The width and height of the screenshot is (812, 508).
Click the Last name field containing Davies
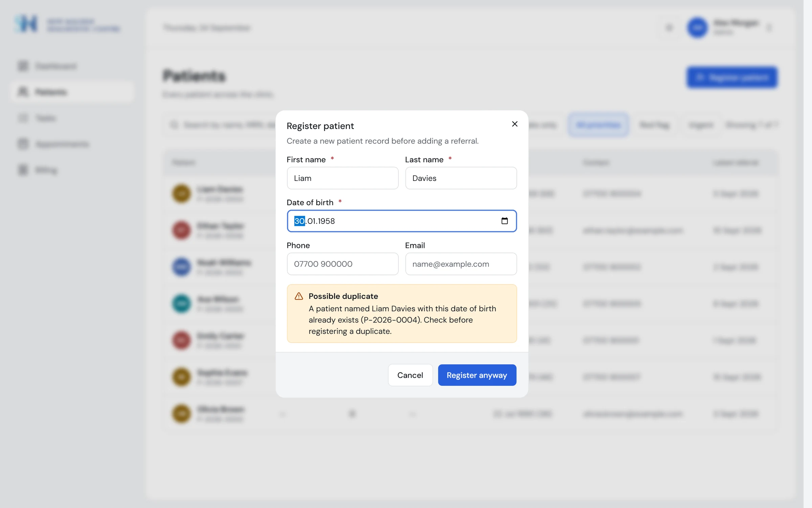click(x=461, y=178)
